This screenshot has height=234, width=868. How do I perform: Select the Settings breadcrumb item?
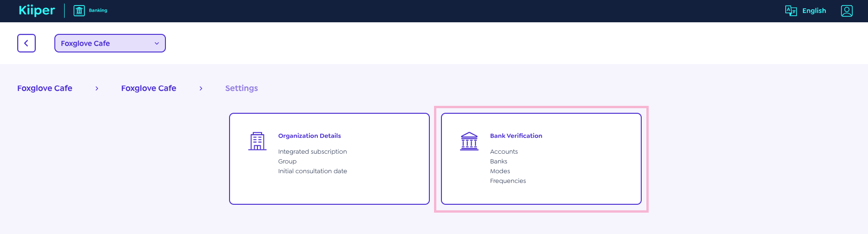[x=241, y=88]
